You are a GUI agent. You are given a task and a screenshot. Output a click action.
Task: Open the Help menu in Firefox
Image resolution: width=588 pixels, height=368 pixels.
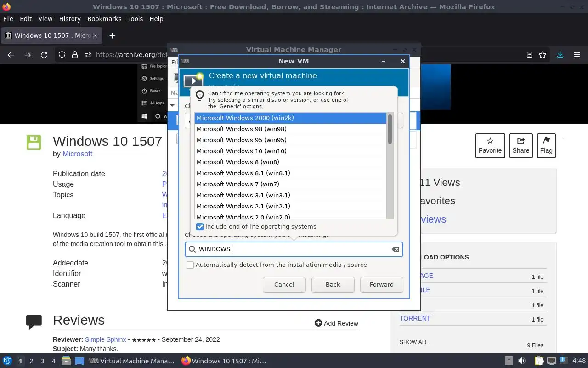click(x=156, y=19)
